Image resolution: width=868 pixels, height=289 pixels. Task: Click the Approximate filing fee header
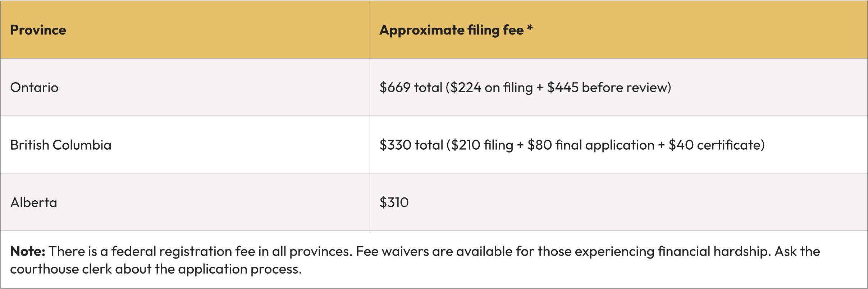click(x=451, y=30)
